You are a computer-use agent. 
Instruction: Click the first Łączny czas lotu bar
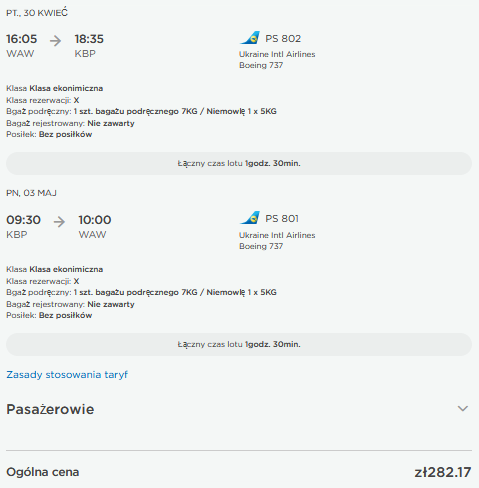pos(239,163)
